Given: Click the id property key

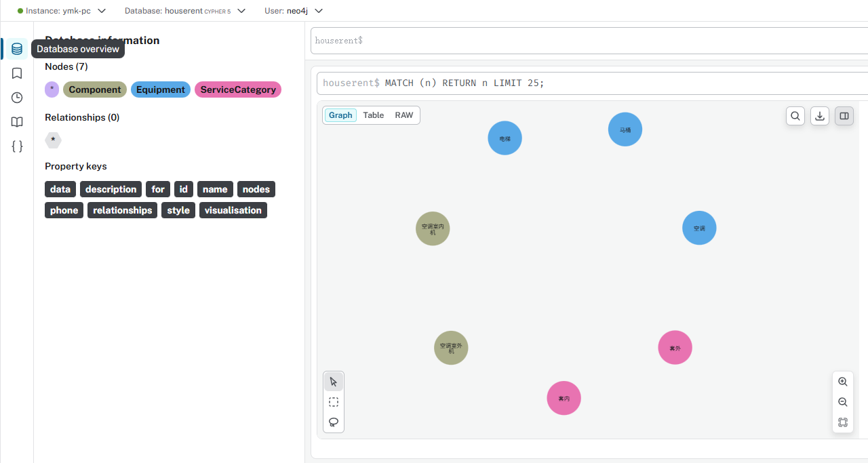Looking at the screenshot, I should (184, 189).
